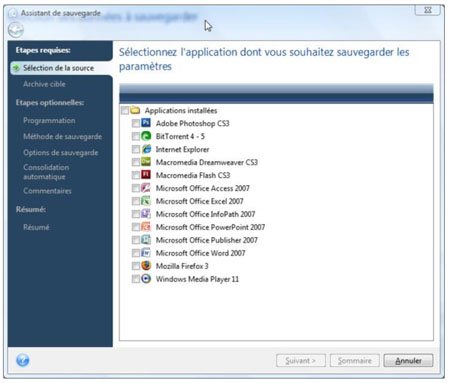Click the green arrow icon beside Sélection de la source
The width and height of the screenshot is (450, 383).
click(16, 68)
